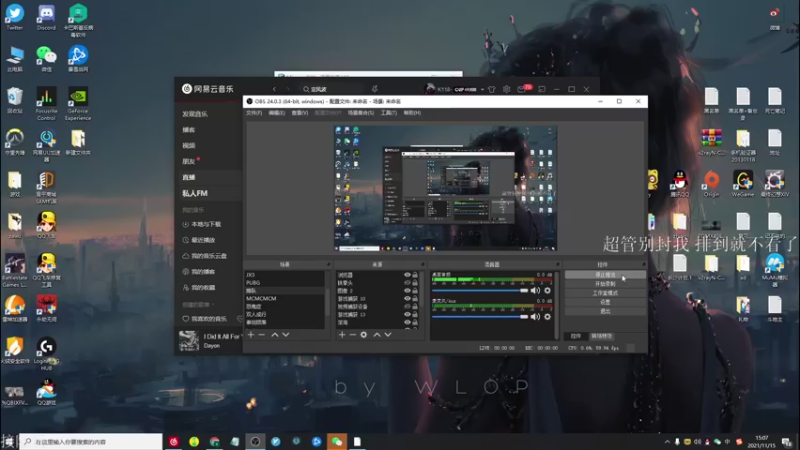This screenshot has width=800, height=450.
Task: Open the OBS Help menu
Action: pos(412,113)
